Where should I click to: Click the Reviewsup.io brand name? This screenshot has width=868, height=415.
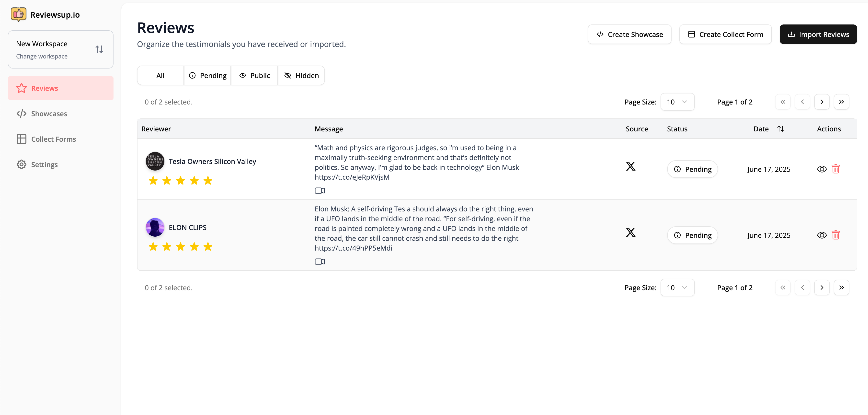click(55, 15)
